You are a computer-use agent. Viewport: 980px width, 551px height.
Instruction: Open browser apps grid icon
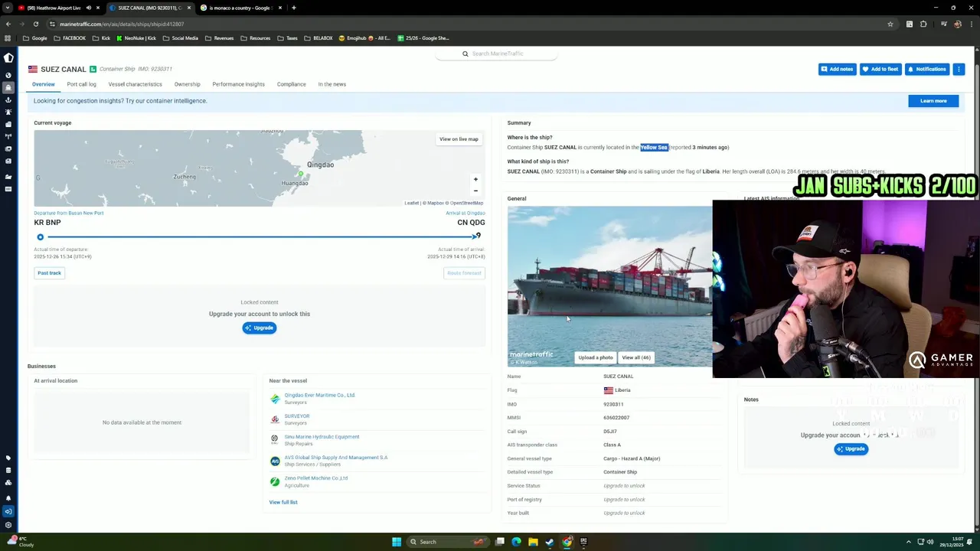tap(8, 38)
